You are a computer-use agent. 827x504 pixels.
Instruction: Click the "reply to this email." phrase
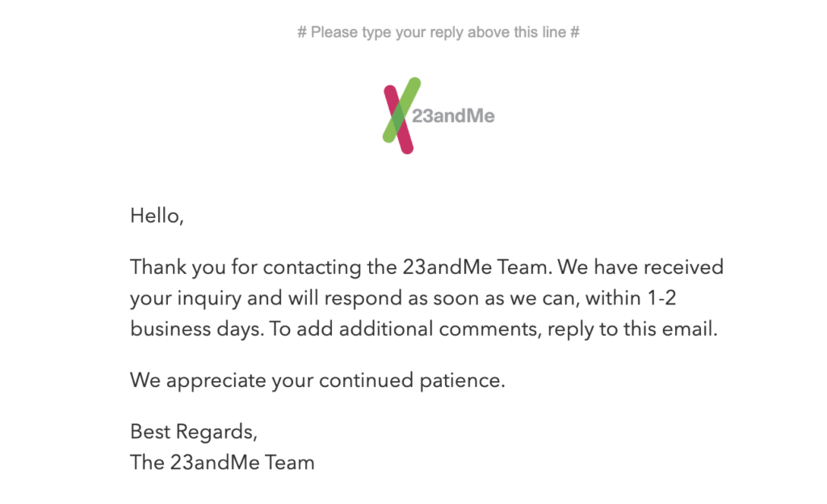click(x=632, y=330)
